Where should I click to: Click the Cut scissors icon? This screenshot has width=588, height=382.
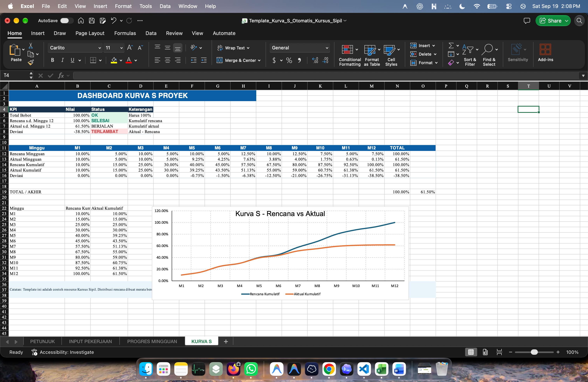pyautogui.click(x=31, y=46)
